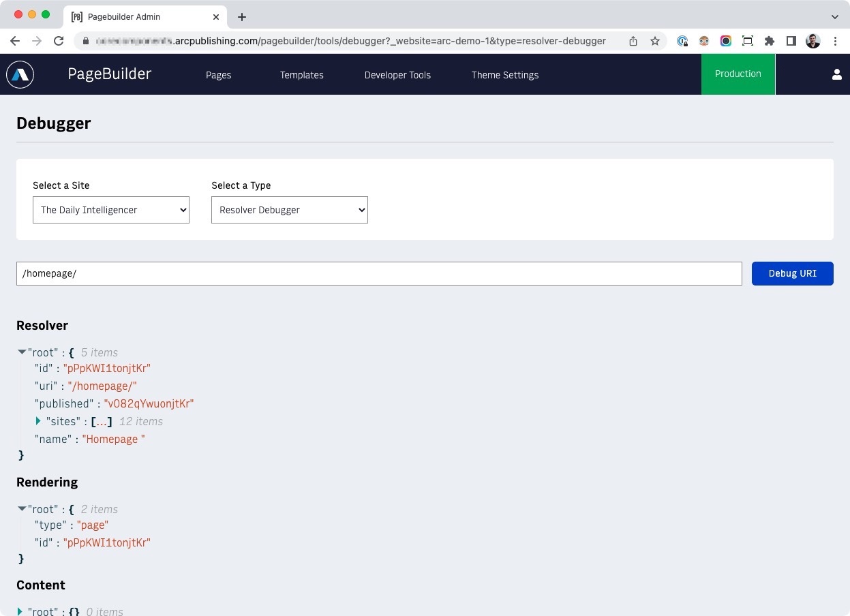Click the "12 items" label

tap(141, 421)
